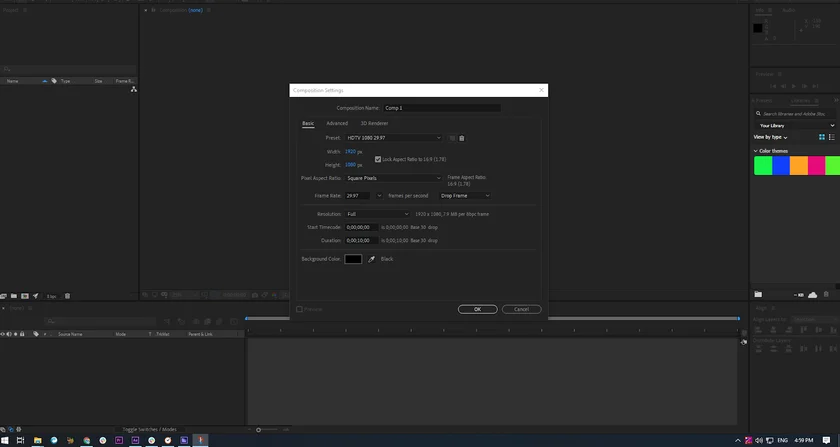Click the black Background Color swatch
840x447 pixels.
point(353,259)
